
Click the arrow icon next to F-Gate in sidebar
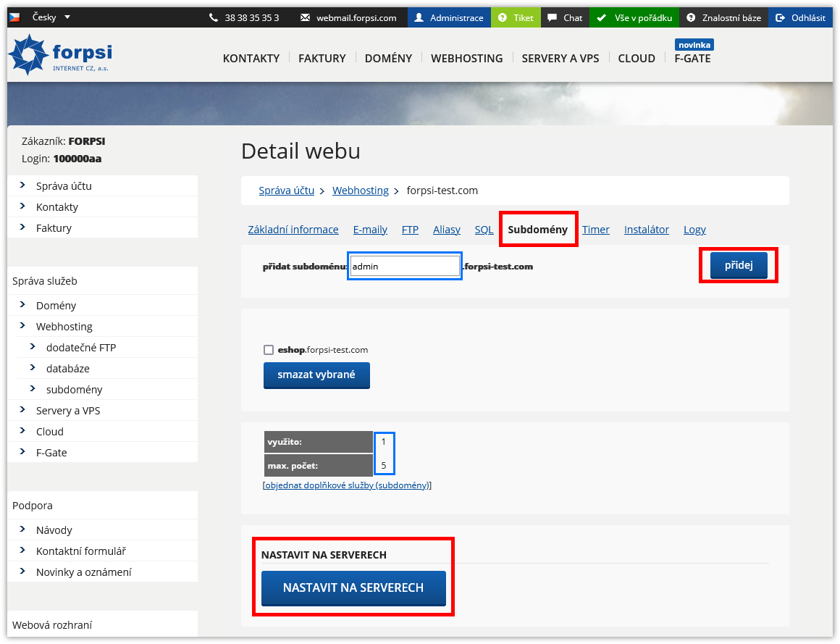(22, 451)
